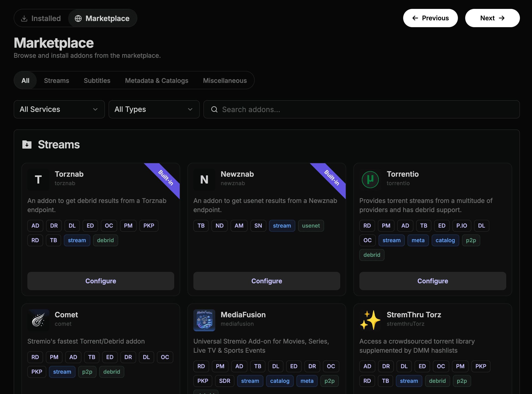Viewport: 532px width, 394px height.
Task: Click the Torznab "T" logo
Action: pos(38,179)
